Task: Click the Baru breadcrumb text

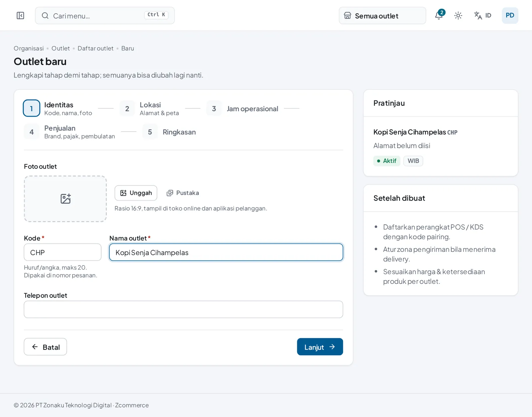Action: click(128, 49)
